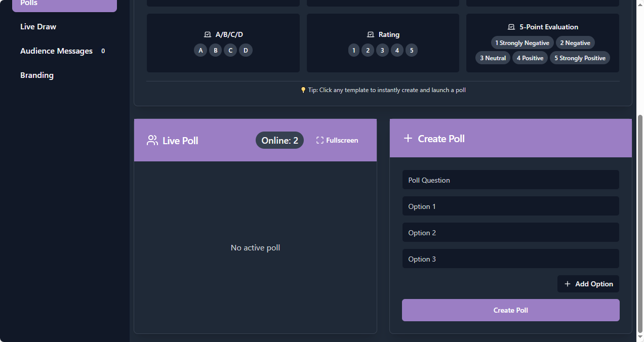Image resolution: width=644 pixels, height=342 pixels.
Task: Focus the Option 1 field
Action: 511,206
